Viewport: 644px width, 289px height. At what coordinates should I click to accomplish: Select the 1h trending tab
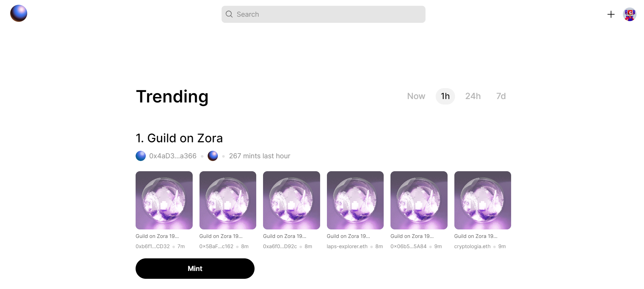point(445,96)
